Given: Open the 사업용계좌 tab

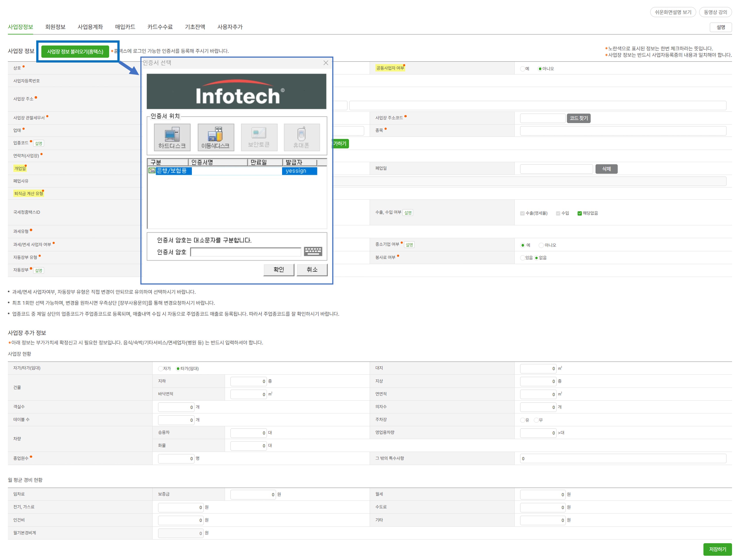Looking at the screenshot, I should coord(90,27).
